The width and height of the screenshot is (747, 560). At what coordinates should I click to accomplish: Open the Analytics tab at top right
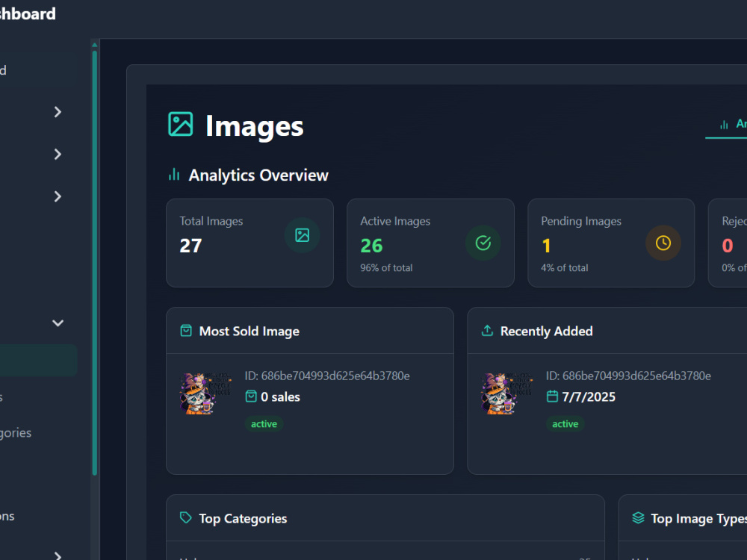[727, 125]
